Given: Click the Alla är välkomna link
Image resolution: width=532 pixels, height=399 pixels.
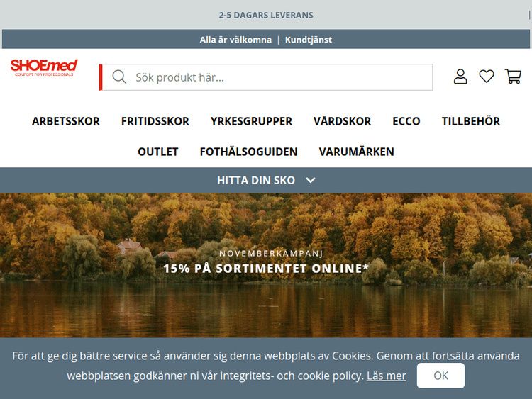Looking at the screenshot, I should click(x=235, y=40).
